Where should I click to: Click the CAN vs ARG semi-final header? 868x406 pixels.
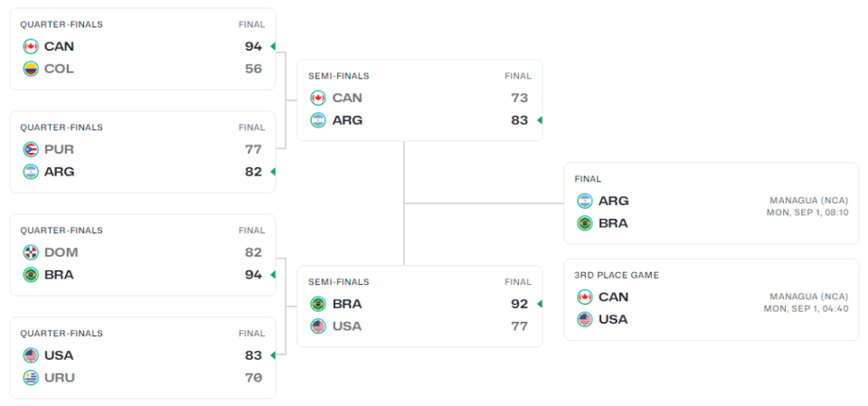point(339,77)
